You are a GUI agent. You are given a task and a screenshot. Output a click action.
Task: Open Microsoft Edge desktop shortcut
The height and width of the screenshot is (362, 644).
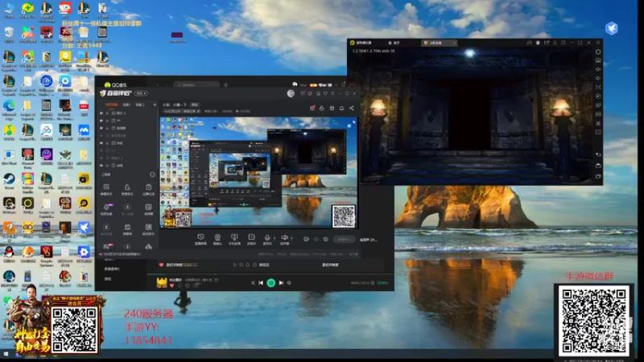click(9, 108)
